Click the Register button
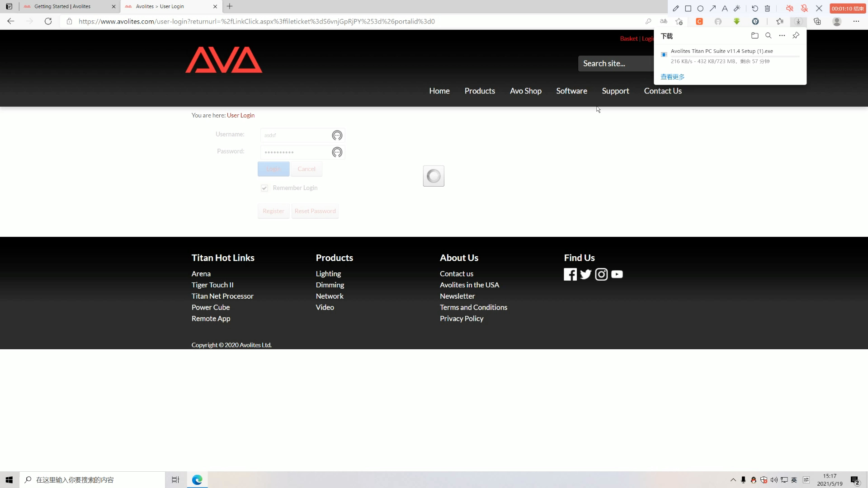Image resolution: width=868 pixels, height=488 pixels. (x=274, y=211)
